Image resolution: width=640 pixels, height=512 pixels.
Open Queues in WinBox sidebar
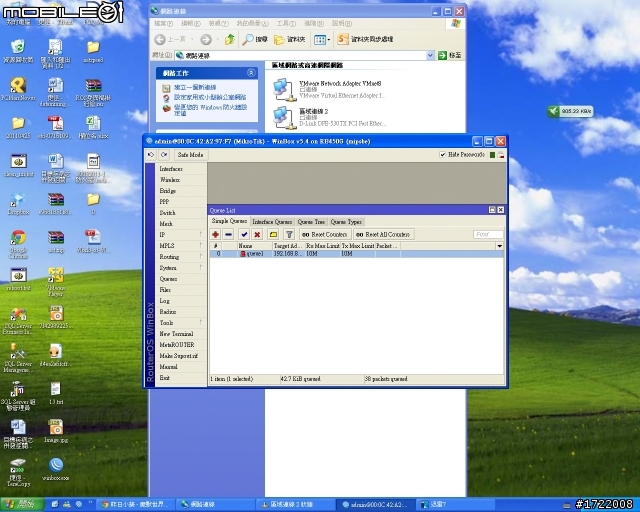click(x=181, y=278)
